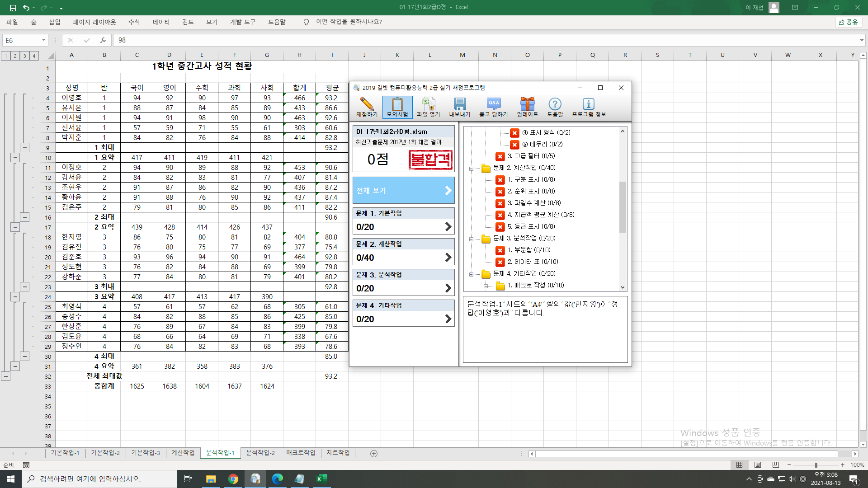Switch to the 매크로작업 sheet tab
The height and width of the screenshot is (488, 868).
(x=301, y=453)
